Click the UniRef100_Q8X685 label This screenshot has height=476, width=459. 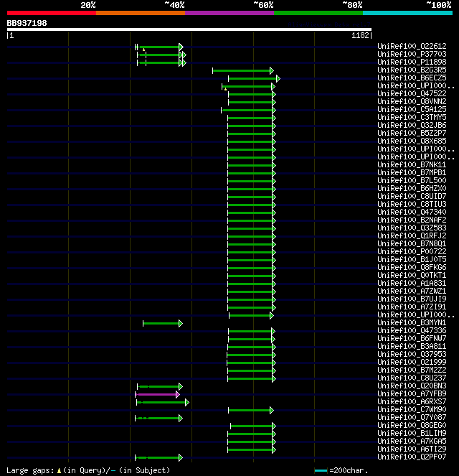[x=412, y=141]
